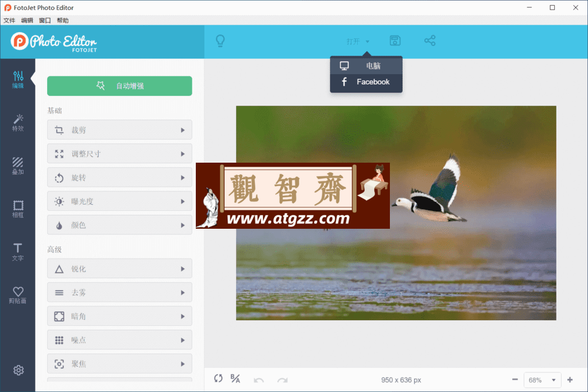Click the reset rotate icon in bottom bar

click(218, 378)
